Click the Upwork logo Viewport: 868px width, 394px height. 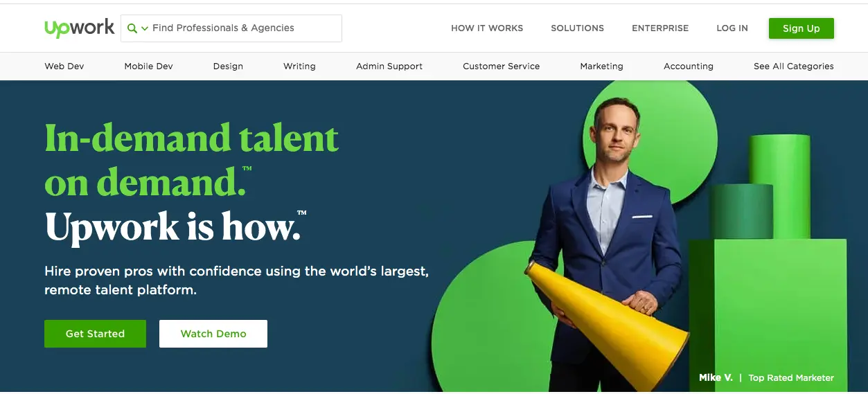click(x=79, y=28)
